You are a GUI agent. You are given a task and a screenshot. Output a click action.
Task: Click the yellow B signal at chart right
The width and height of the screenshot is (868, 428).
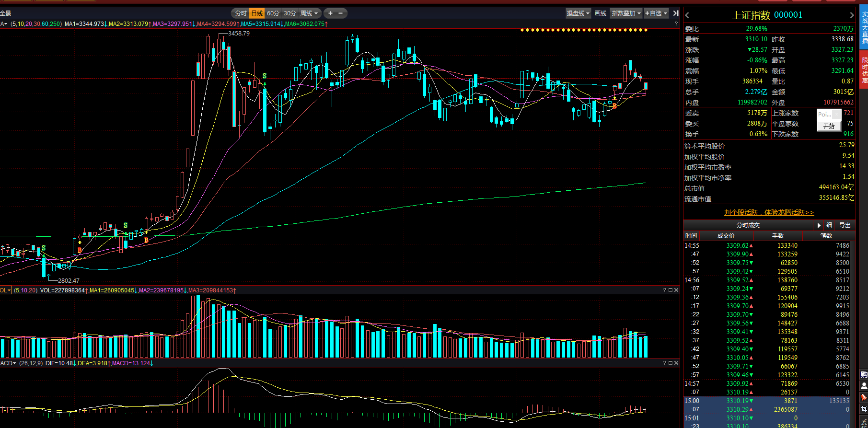tap(614, 106)
